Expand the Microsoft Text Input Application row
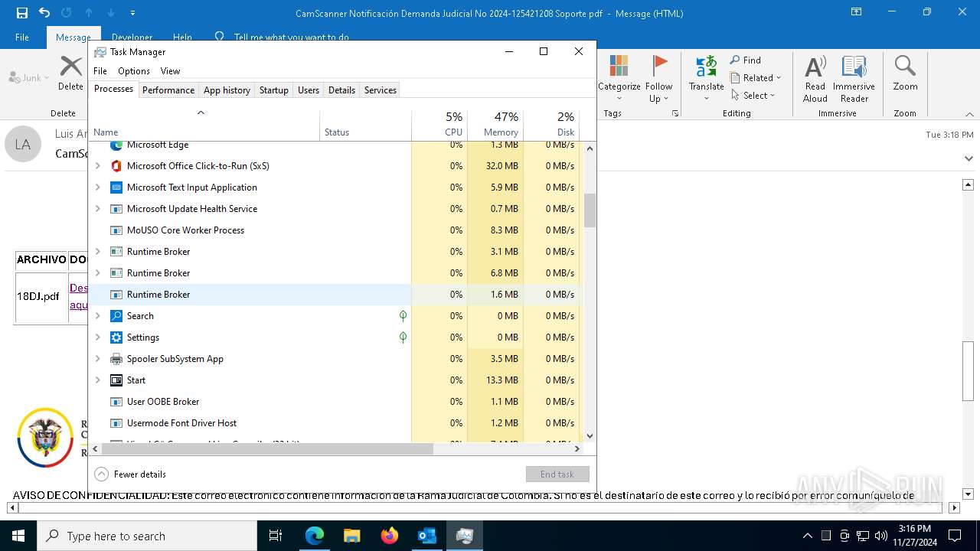The height and width of the screenshot is (551, 980). [x=97, y=187]
